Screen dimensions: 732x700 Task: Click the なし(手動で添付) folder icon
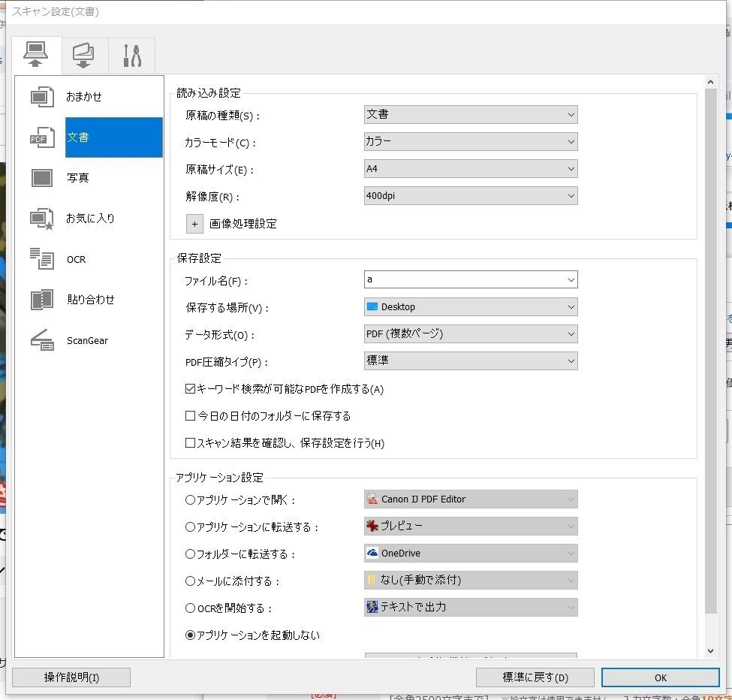(x=372, y=580)
